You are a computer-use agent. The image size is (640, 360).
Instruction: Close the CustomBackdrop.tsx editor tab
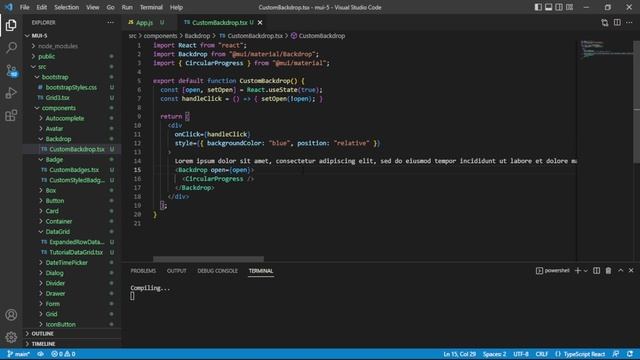(x=260, y=22)
